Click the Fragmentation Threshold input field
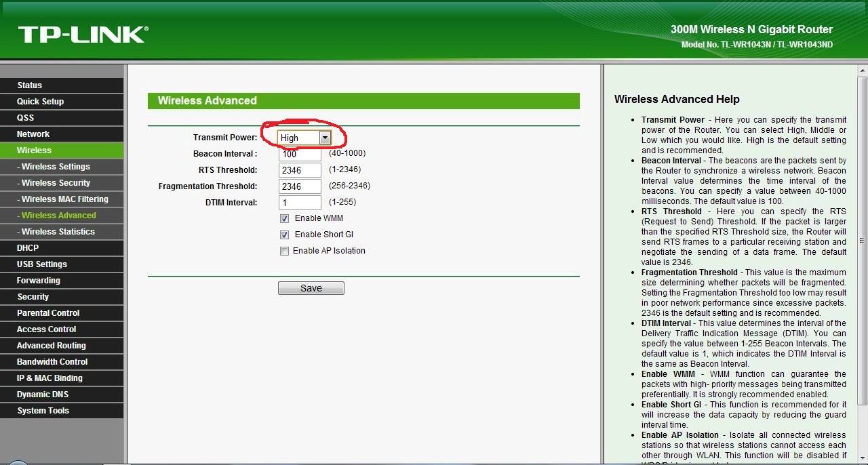The width and height of the screenshot is (868, 465). (300, 186)
